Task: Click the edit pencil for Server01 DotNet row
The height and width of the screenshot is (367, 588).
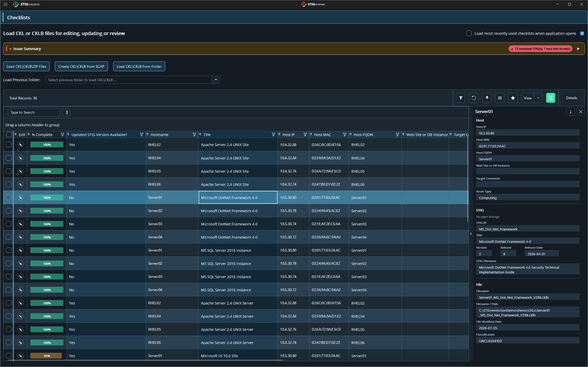Action: [20, 197]
